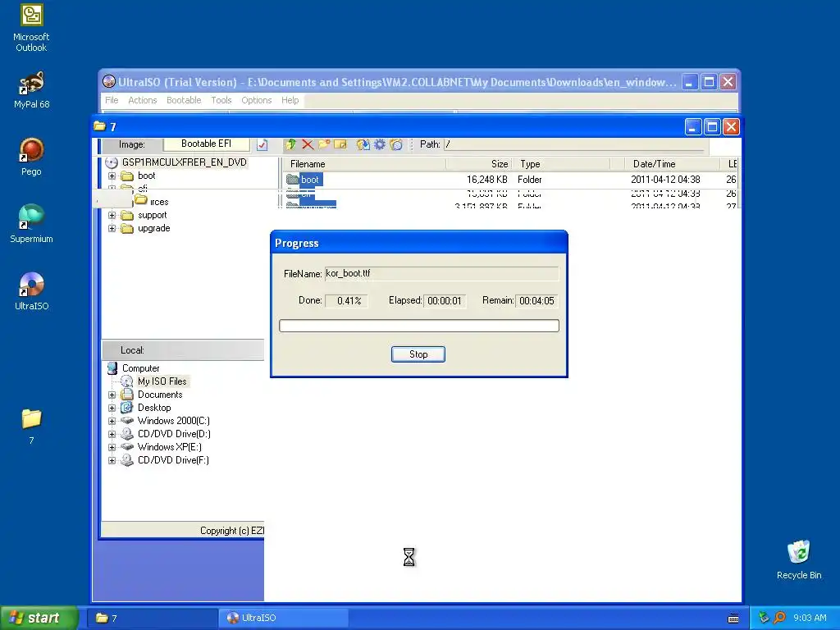
Task: Select the Computer icon in the Local tree
Action: pyautogui.click(x=112, y=368)
